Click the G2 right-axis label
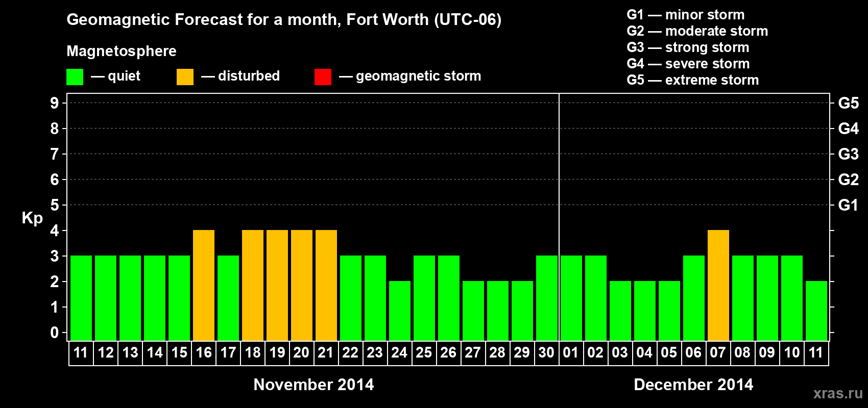The image size is (868, 408). click(848, 180)
